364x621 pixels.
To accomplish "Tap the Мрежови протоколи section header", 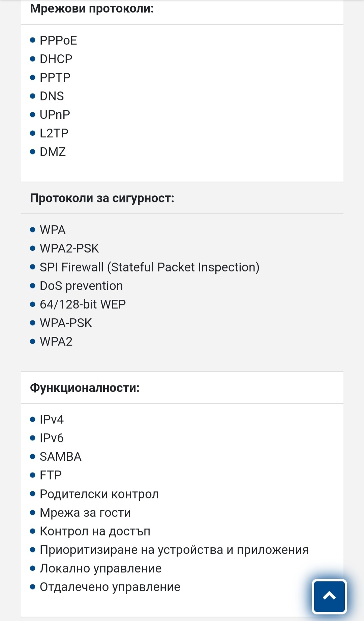I will tap(92, 8).
